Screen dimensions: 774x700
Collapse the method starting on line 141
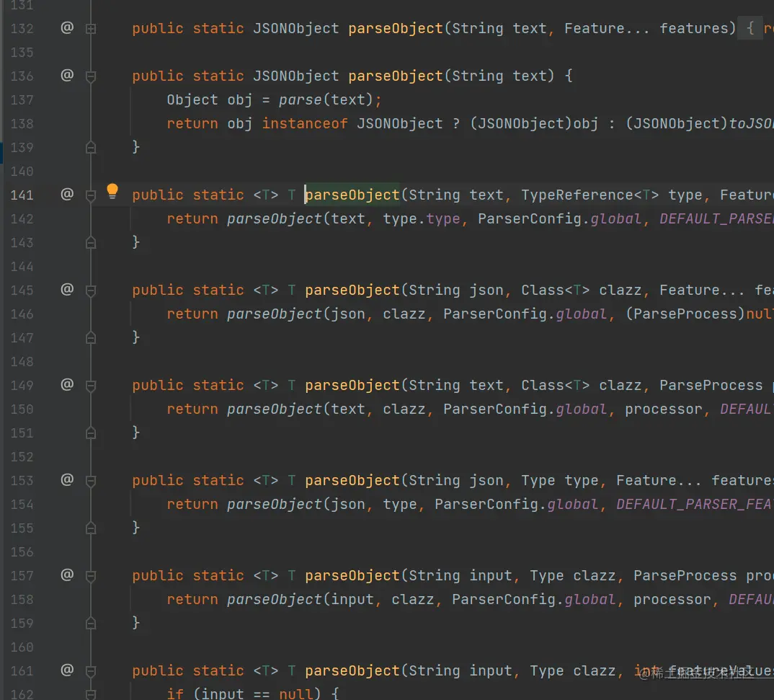click(x=91, y=195)
